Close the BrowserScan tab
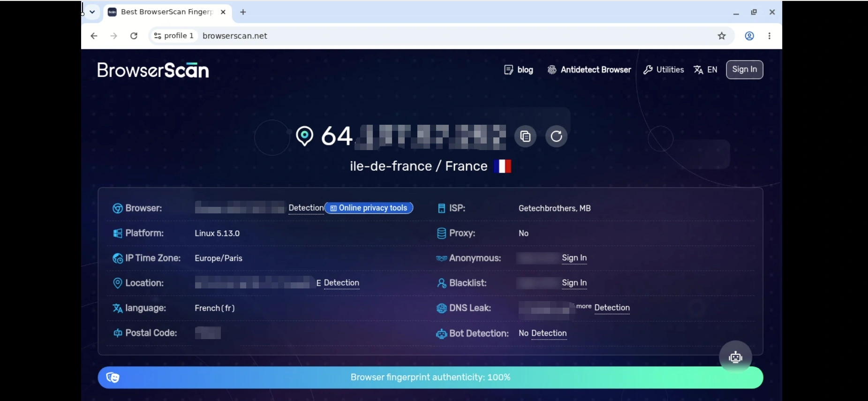This screenshot has width=868, height=401. 223,12
